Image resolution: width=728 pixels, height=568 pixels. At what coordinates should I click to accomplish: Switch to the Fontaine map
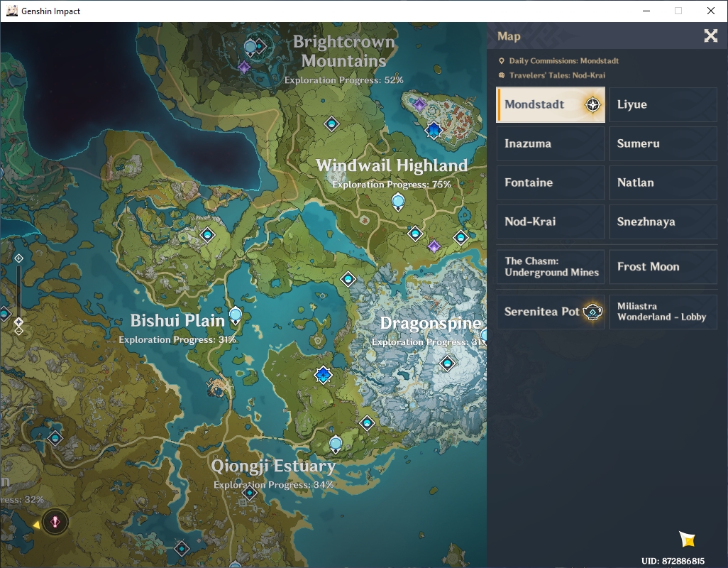pyautogui.click(x=550, y=182)
